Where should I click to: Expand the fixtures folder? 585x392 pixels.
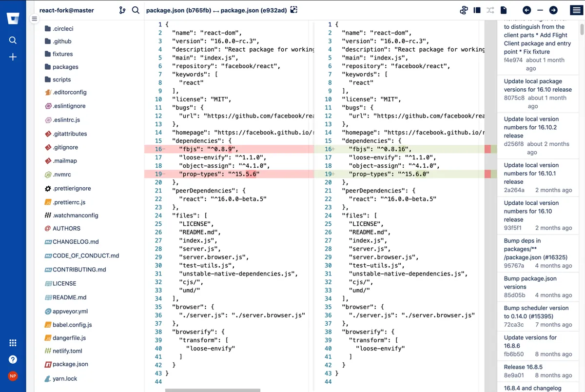pyautogui.click(x=58, y=54)
